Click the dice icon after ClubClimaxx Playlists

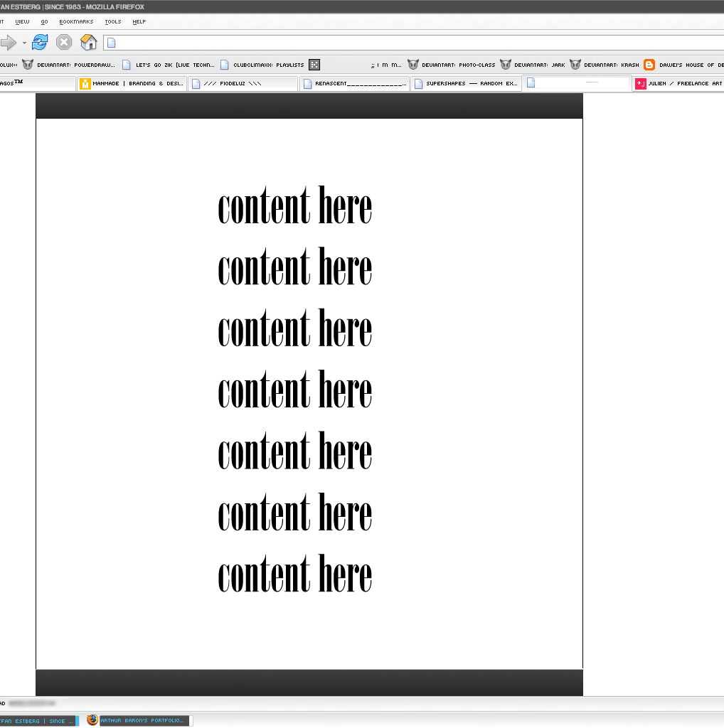pos(313,64)
